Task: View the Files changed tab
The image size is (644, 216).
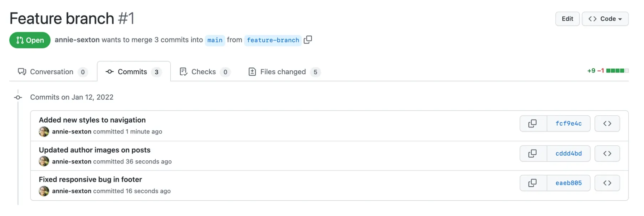Action: (x=284, y=72)
